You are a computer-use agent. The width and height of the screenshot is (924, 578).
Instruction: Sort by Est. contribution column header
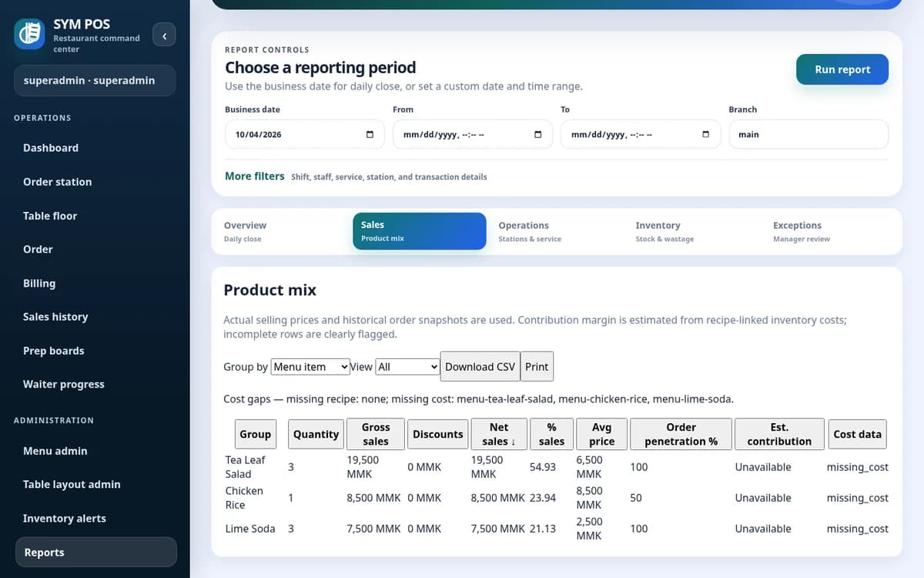[779, 434]
